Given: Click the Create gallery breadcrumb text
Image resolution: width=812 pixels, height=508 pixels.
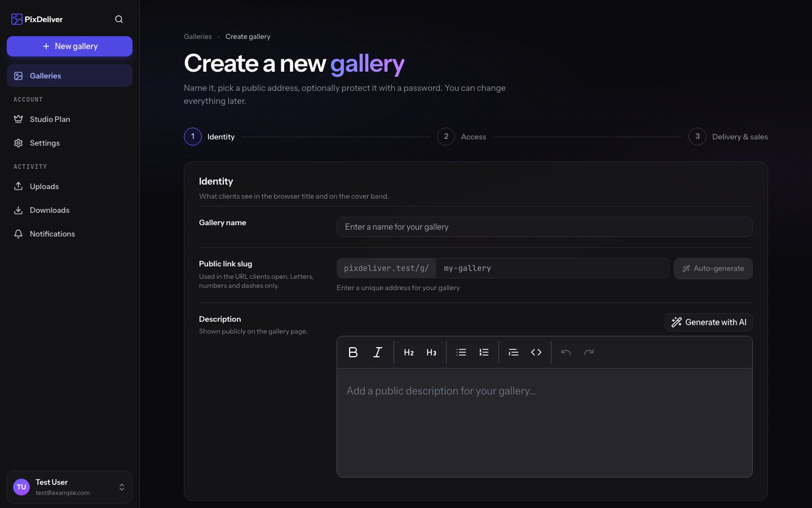Looking at the screenshot, I should [248, 37].
